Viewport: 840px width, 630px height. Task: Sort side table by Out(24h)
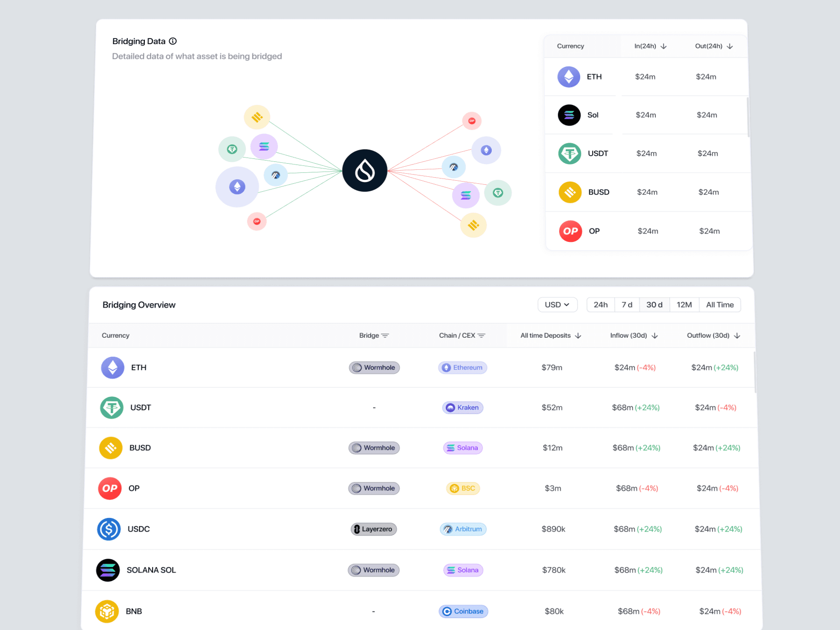(730, 46)
